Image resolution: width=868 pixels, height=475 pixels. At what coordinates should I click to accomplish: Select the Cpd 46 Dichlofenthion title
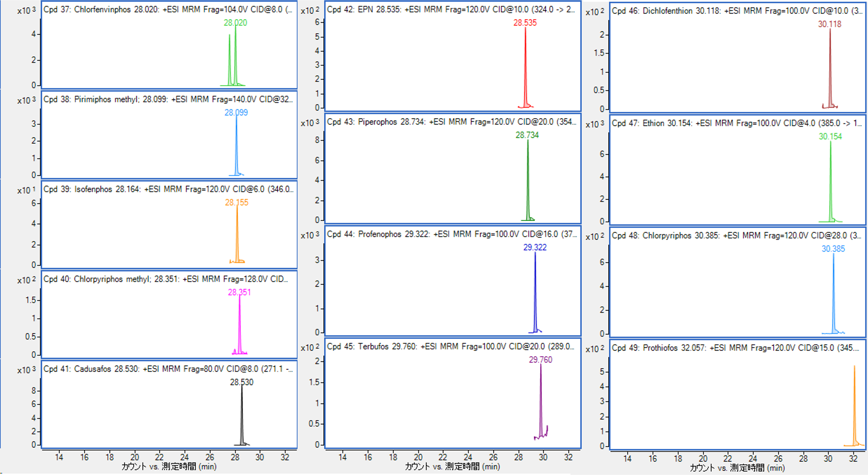(737, 11)
